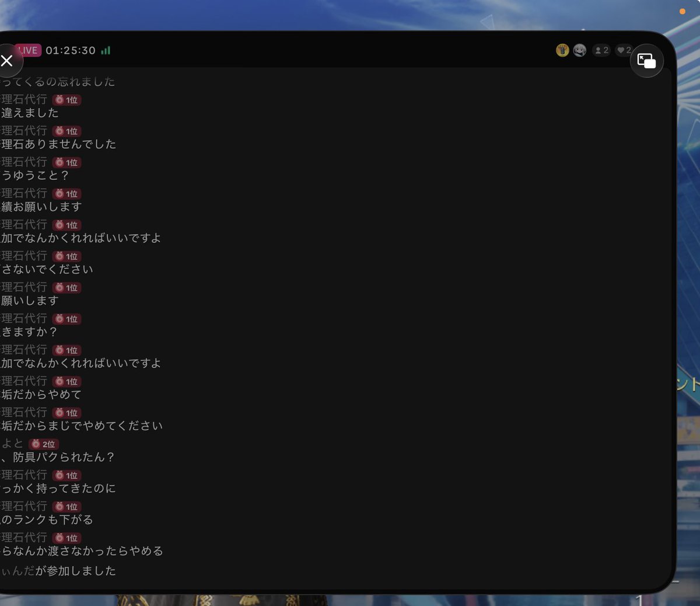Open username 理石代行 above 続お願いします
This screenshot has width=700, height=606.
point(24,193)
